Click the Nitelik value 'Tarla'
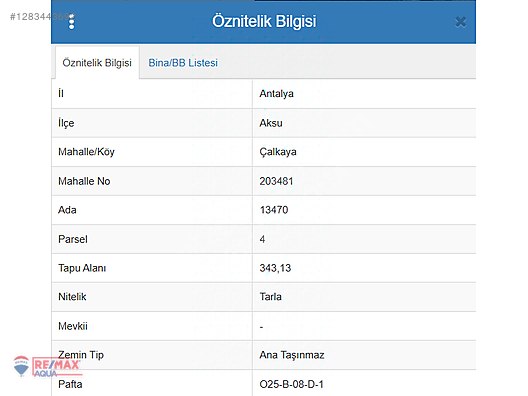528x396 pixels. click(x=270, y=297)
